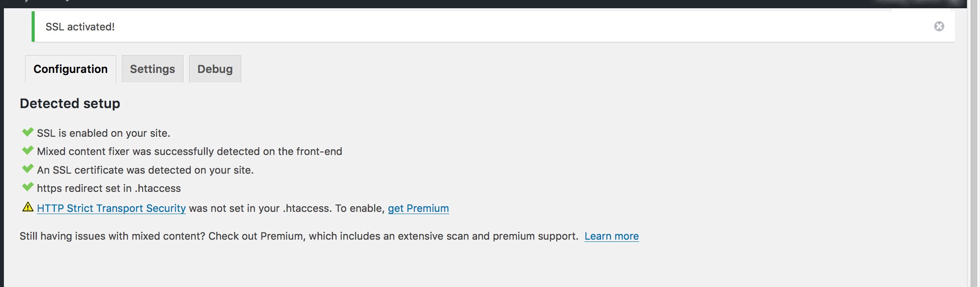The height and width of the screenshot is (287, 980).
Task: Select the SSL is enabled on your site text
Action: (x=104, y=133)
